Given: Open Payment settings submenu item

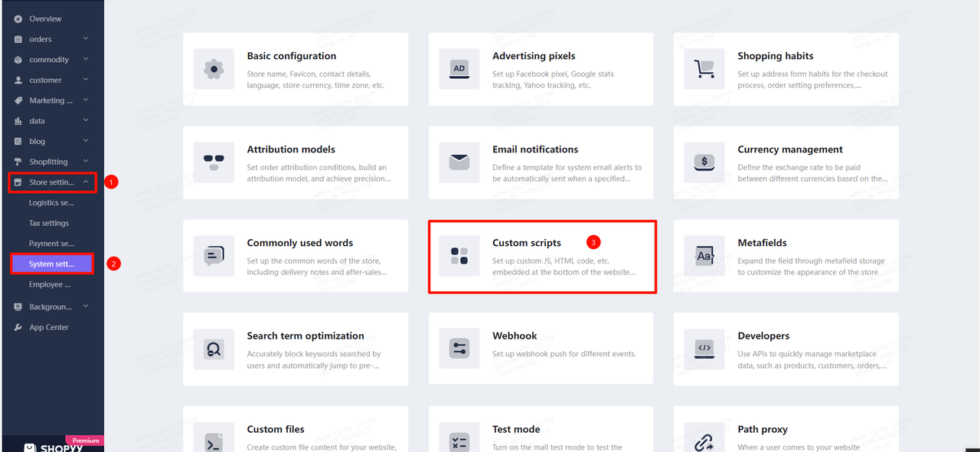Looking at the screenshot, I should point(51,244).
